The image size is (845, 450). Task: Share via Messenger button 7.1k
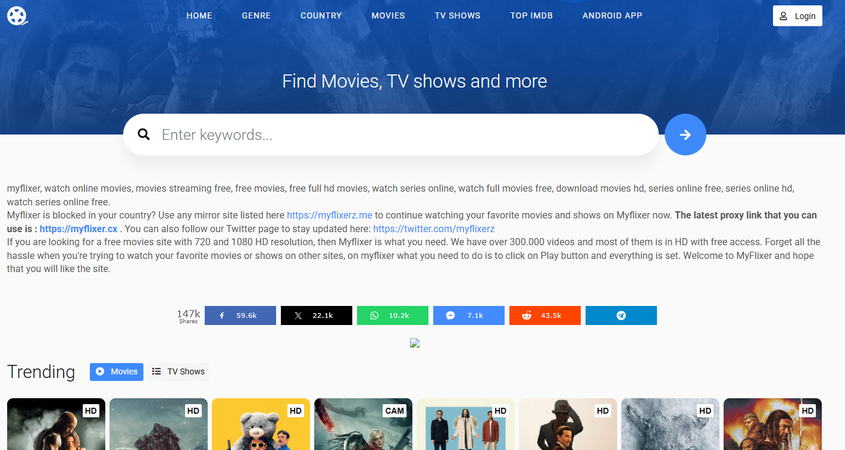(469, 315)
